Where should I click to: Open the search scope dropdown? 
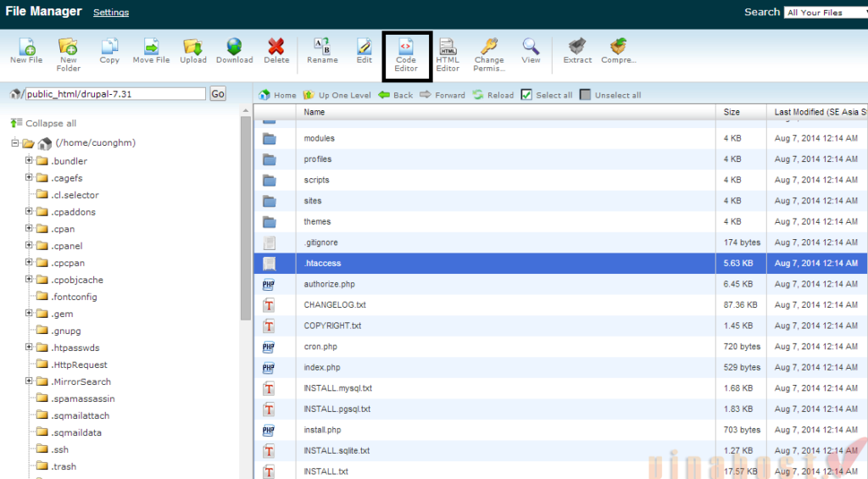[x=824, y=13]
